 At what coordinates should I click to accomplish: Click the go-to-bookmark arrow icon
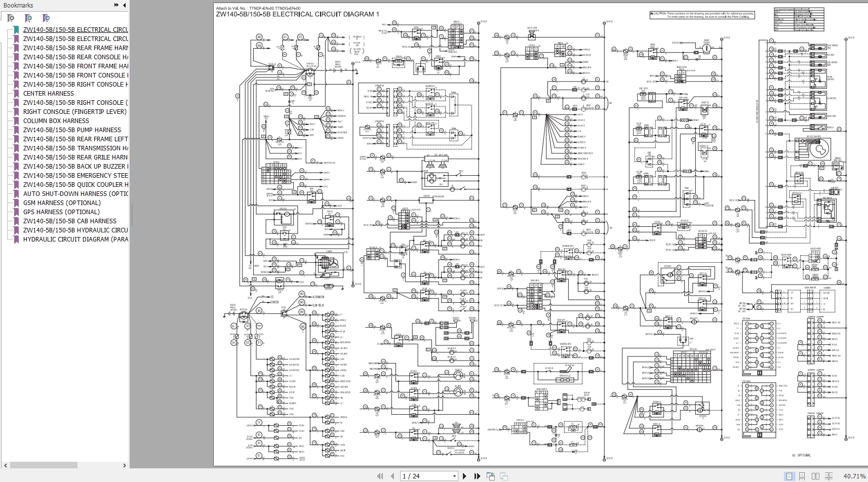[46, 18]
